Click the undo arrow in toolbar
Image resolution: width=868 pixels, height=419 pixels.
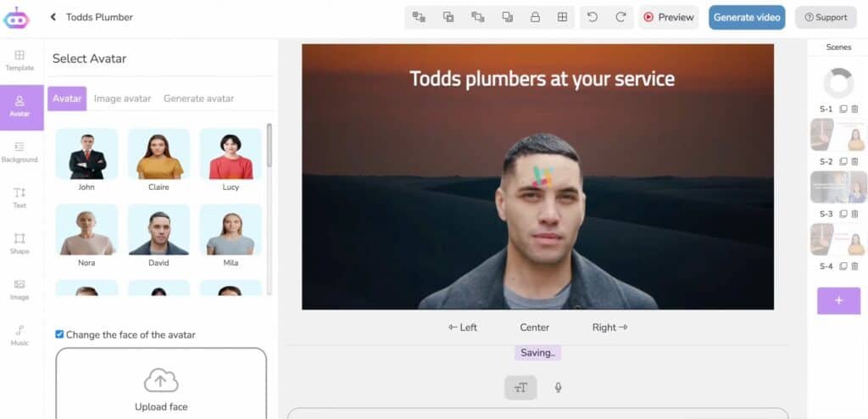(x=593, y=17)
